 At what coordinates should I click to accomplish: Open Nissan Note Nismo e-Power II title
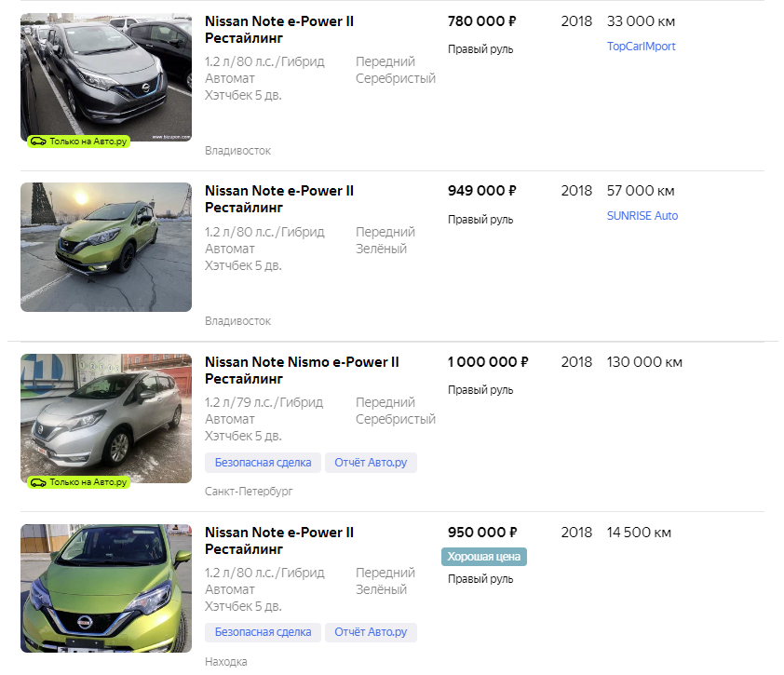click(x=302, y=370)
